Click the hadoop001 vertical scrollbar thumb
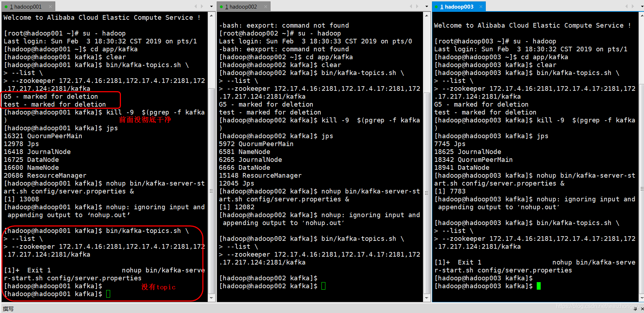 211,190
